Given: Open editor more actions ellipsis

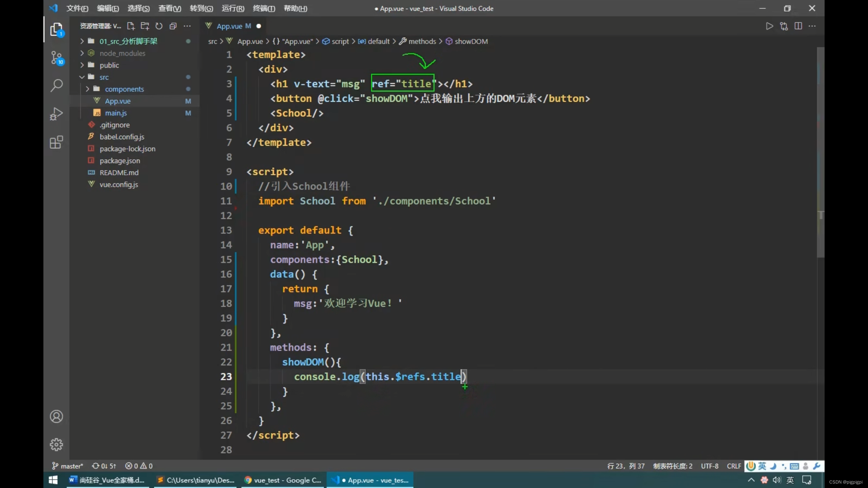Looking at the screenshot, I should (x=812, y=26).
